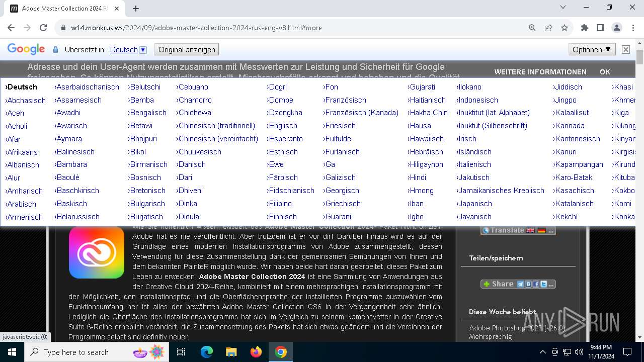Select Belarussisch language entry
Image resolution: width=644 pixels, height=362 pixels.
click(77, 217)
